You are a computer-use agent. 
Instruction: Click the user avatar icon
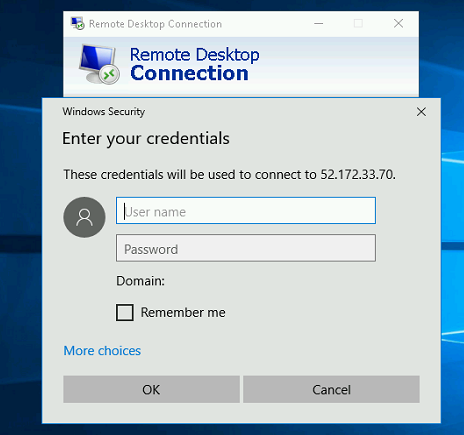(84, 217)
